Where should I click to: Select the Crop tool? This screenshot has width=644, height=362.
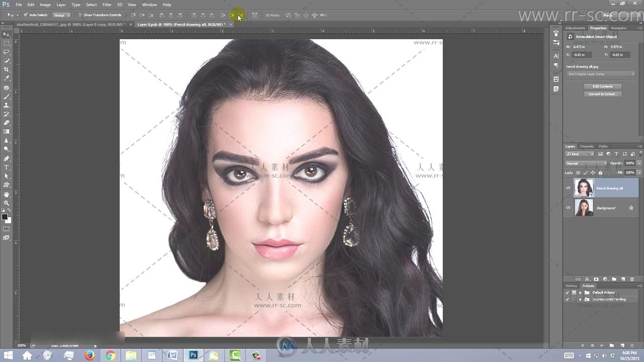pyautogui.click(x=7, y=69)
